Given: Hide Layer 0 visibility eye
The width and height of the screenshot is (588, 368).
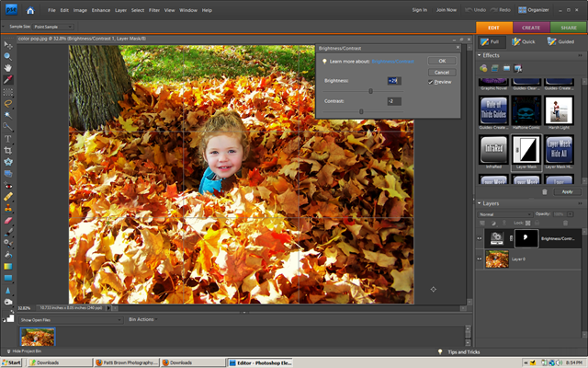Looking at the screenshot, I should [480, 259].
